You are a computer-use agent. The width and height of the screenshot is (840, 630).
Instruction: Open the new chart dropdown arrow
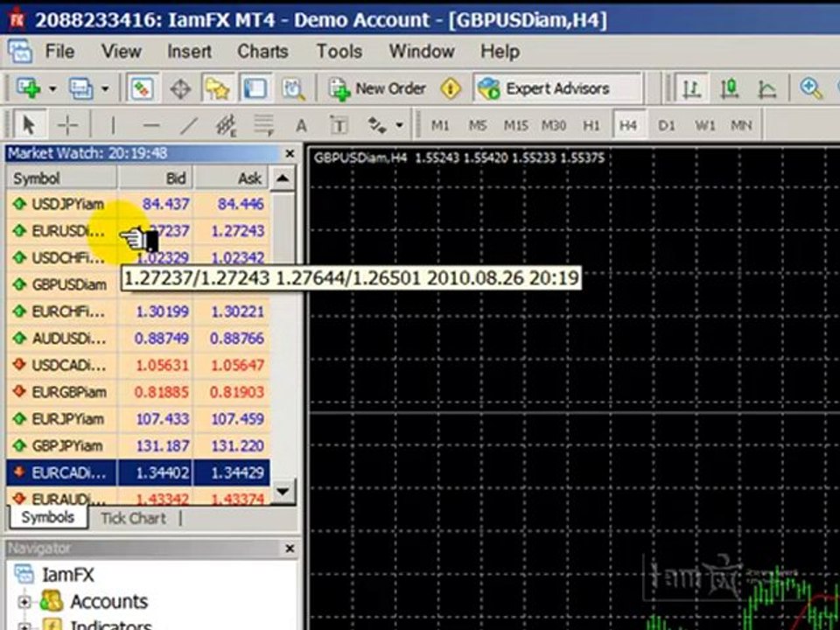pyautogui.click(x=52, y=88)
